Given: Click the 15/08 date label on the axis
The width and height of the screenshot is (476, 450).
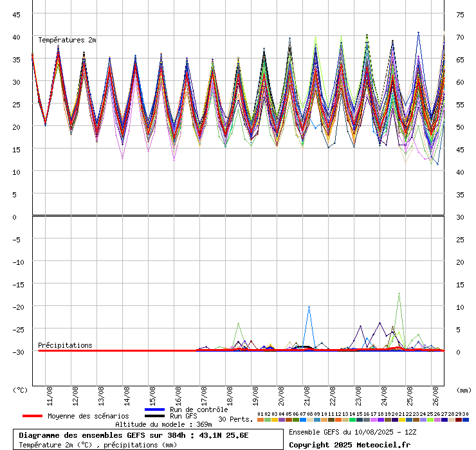Looking at the screenshot, I should [x=152, y=396].
